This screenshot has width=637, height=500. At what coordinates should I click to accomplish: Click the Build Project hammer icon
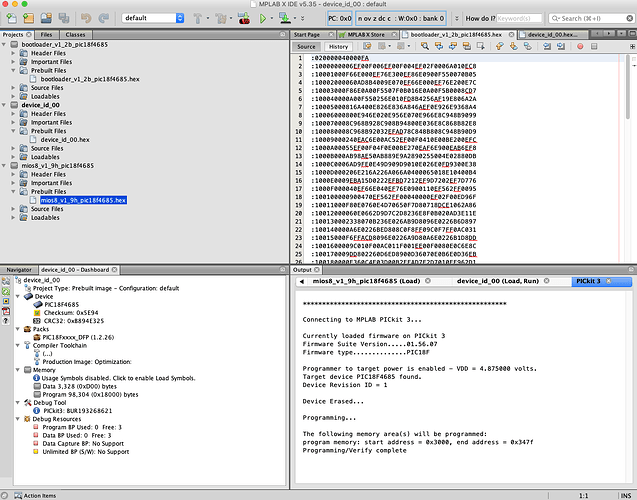198,18
